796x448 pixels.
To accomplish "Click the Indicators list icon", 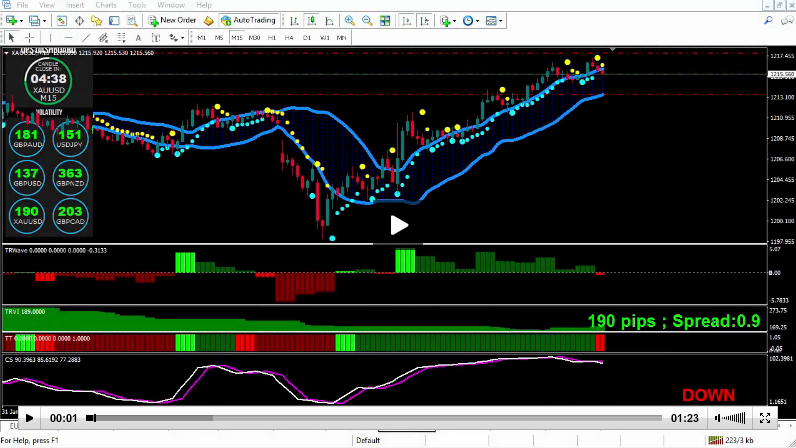I will 445,21.
